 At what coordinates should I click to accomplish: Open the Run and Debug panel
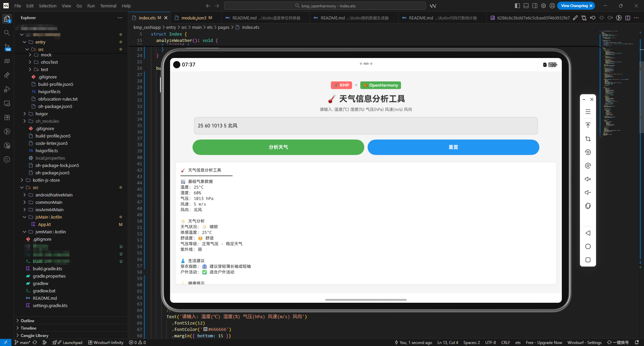tap(7, 89)
